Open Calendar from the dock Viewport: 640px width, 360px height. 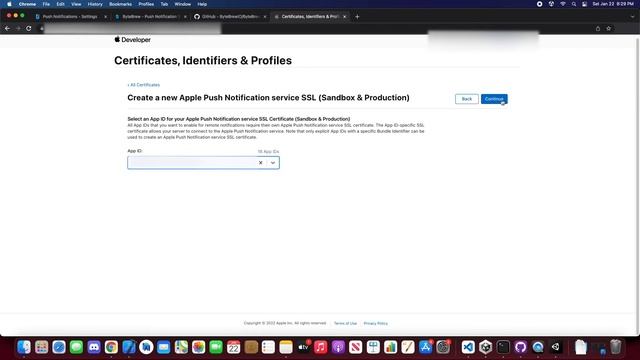point(233,347)
